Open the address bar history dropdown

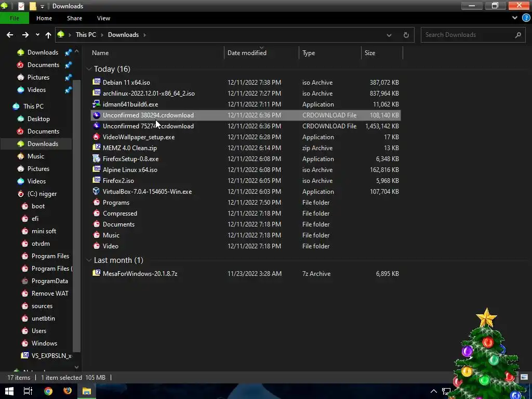[x=389, y=35]
